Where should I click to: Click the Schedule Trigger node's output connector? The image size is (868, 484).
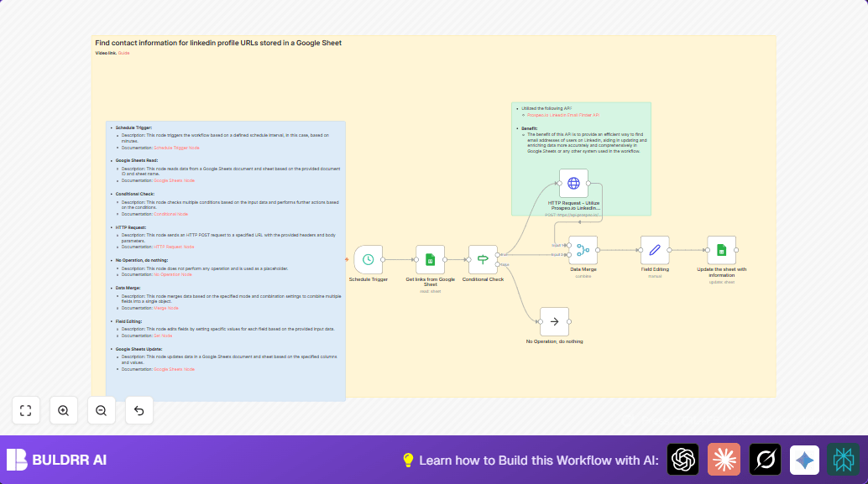[383, 259]
